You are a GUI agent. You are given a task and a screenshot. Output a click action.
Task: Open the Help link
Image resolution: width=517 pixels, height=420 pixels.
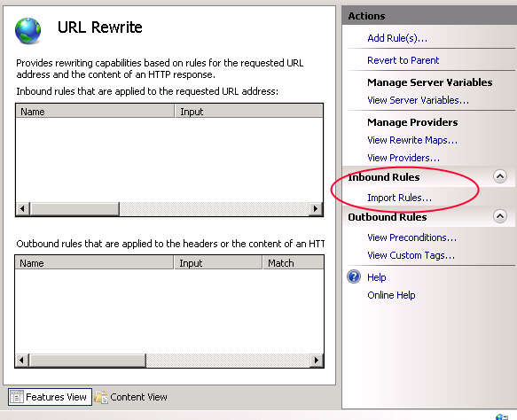tap(377, 277)
